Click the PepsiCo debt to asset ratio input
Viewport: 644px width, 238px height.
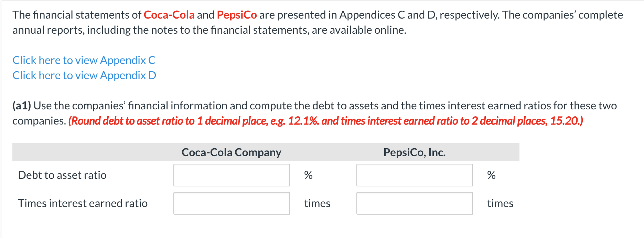click(x=414, y=175)
